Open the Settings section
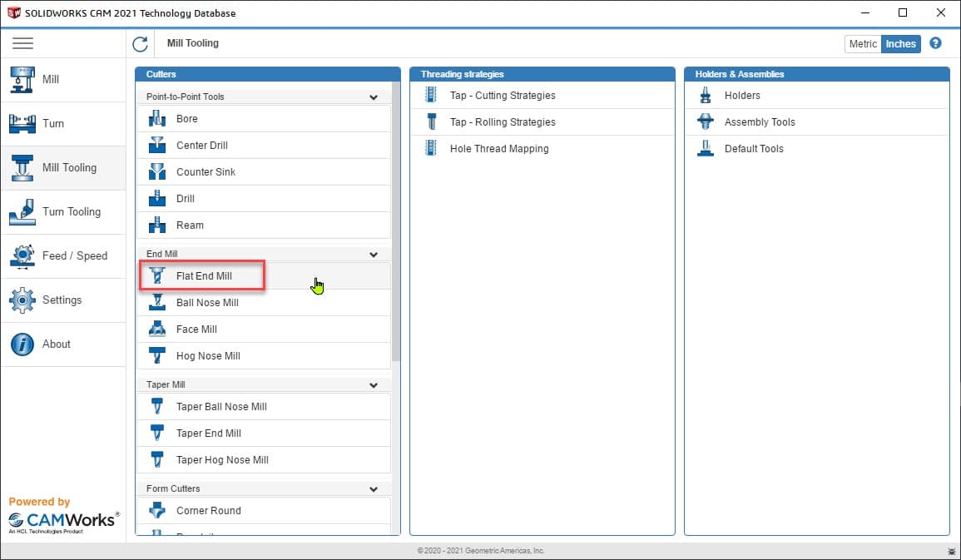 (x=63, y=300)
